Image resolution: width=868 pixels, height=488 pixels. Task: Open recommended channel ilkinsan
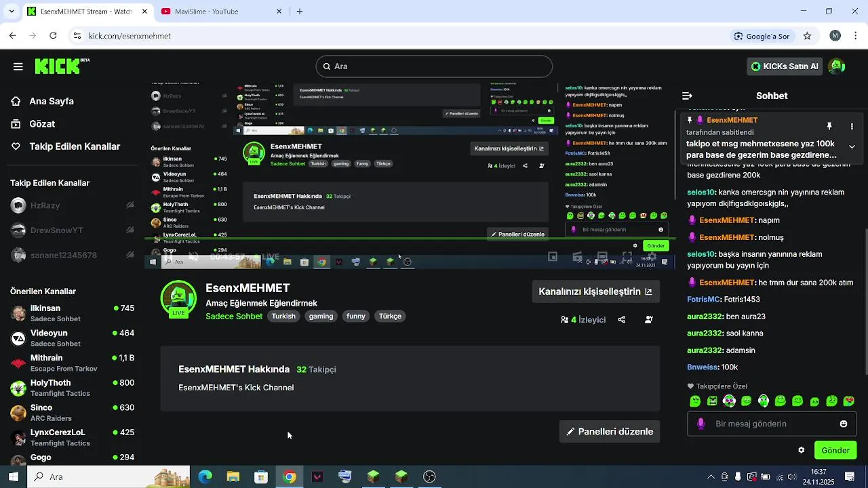pyautogui.click(x=72, y=313)
